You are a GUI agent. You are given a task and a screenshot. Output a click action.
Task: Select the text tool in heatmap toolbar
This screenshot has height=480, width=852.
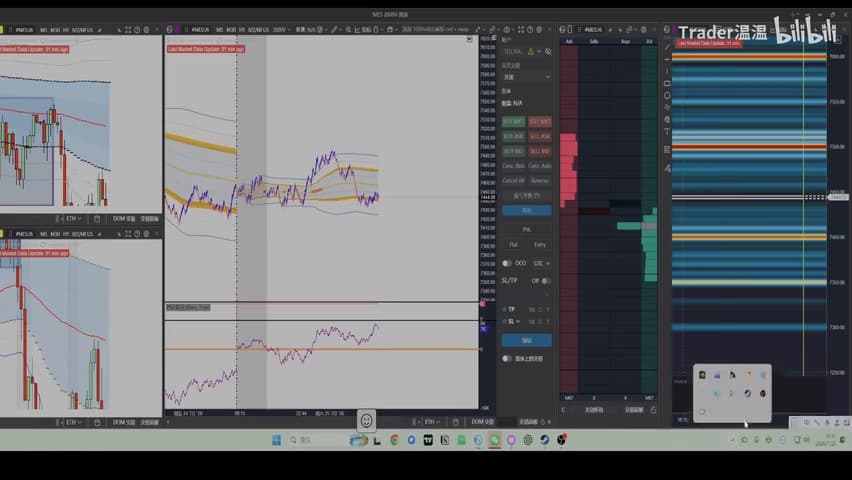point(667,132)
